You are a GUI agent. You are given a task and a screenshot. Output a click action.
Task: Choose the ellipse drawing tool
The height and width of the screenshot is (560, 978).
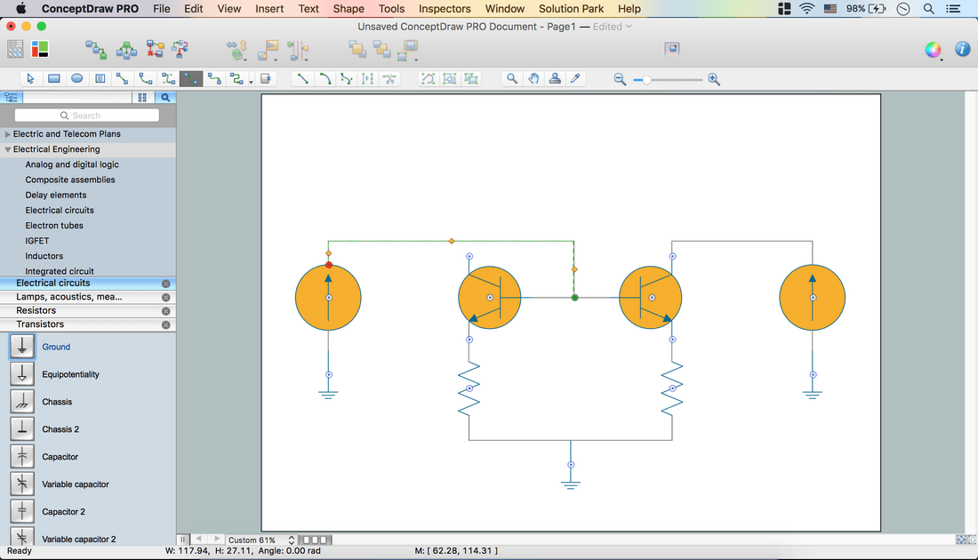(x=77, y=79)
